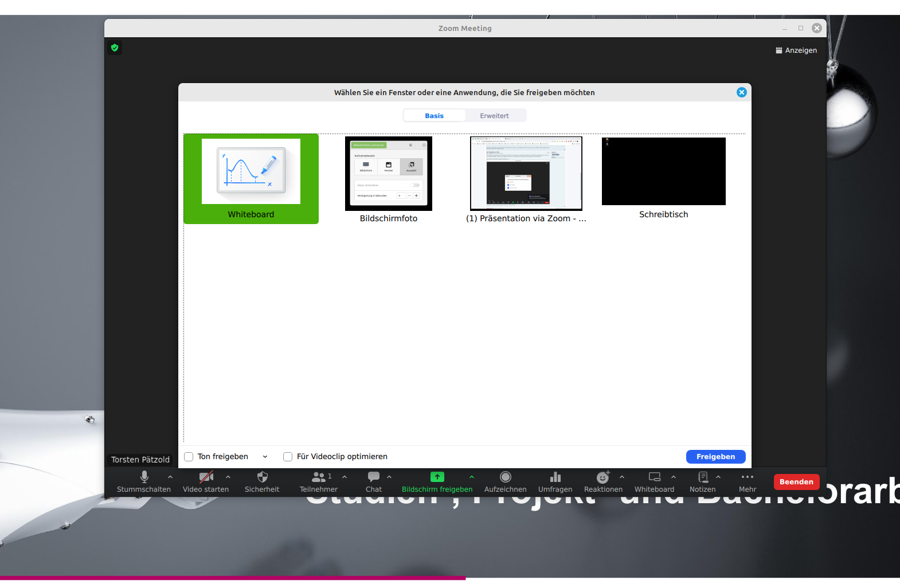Enable the Ton freigeben checkbox
900x588 pixels.
189,457
